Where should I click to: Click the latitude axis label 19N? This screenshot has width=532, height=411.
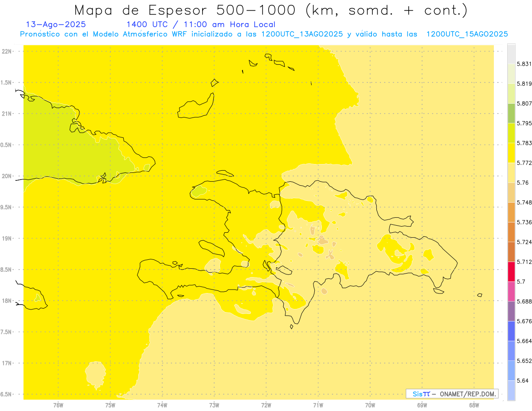point(7,239)
